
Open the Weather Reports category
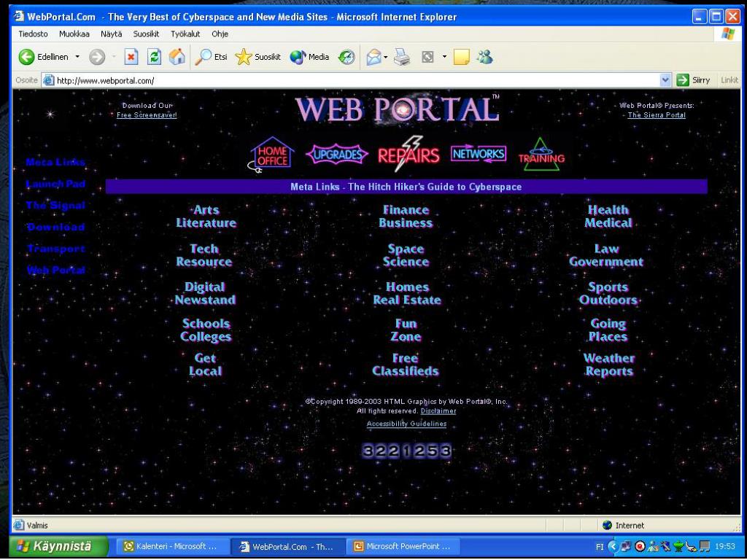tap(609, 365)
